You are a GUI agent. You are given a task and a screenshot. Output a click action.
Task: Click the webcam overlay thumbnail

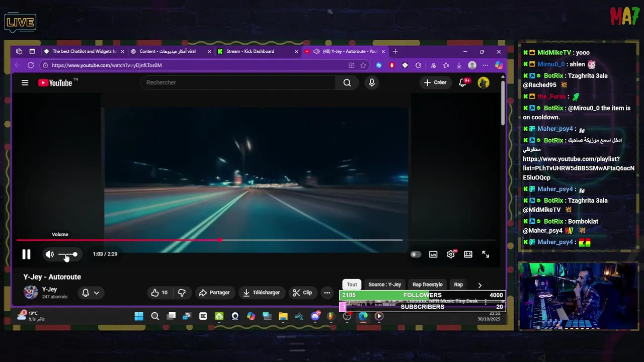[x=578, y=296]
